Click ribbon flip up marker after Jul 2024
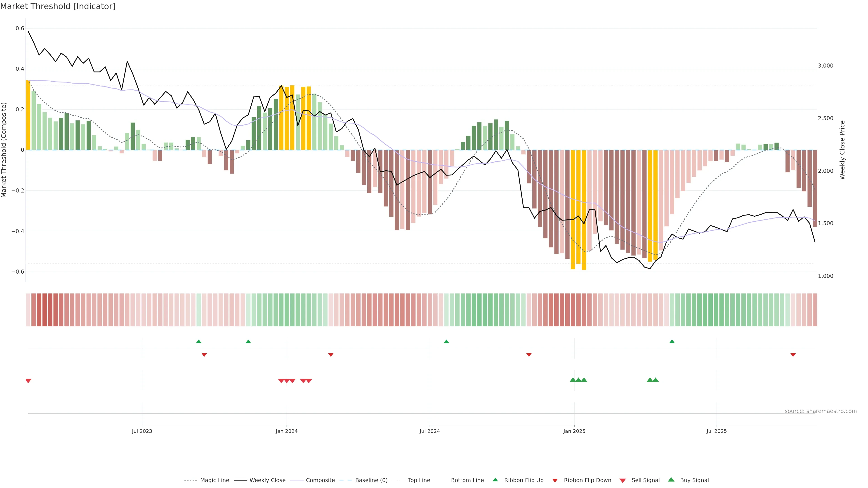The image size is (868, 488). pos(446,342)
